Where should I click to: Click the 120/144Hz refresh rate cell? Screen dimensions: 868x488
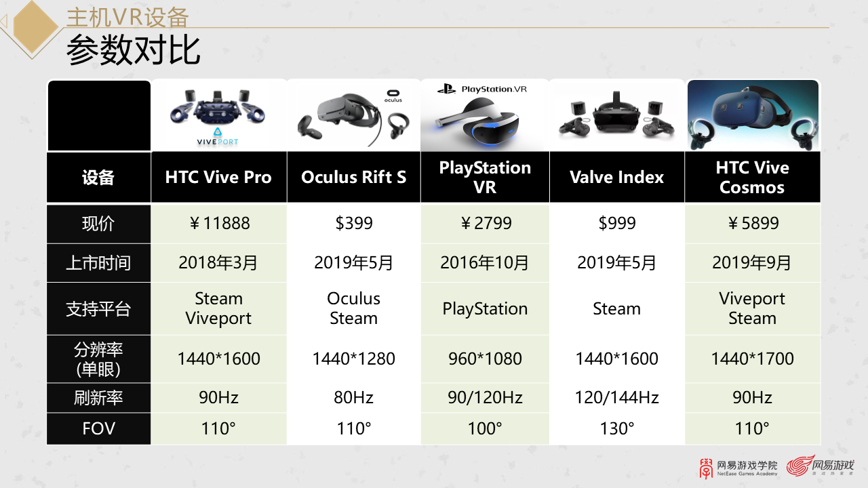(x=616, y=398)
